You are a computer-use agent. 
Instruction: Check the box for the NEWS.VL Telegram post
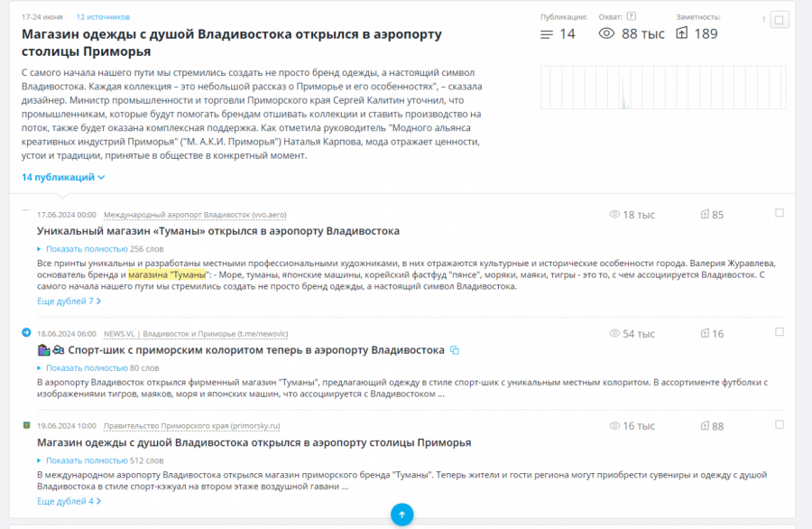click(x=780, y=333)
